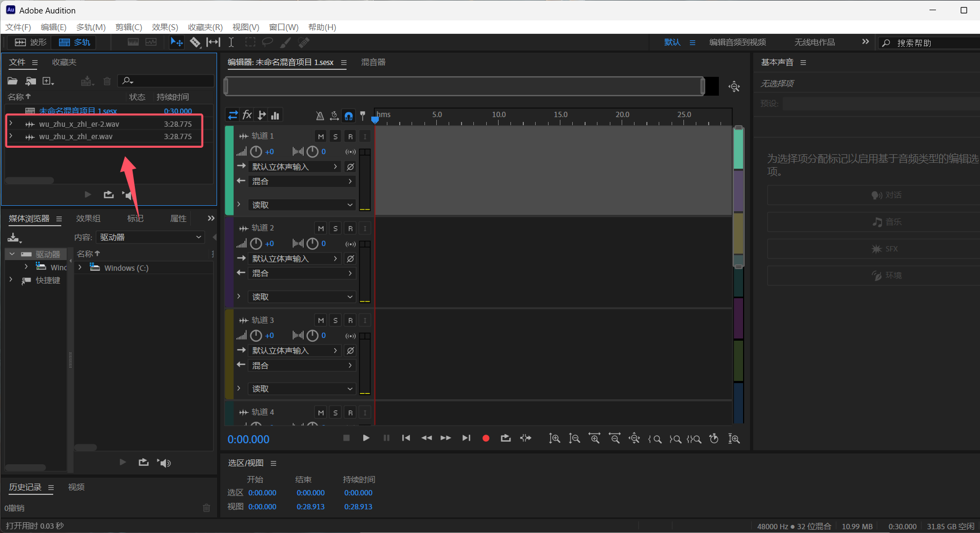Toggle snapping magnet icon
This screenshot has height=533, width=980.
click(x=349, y=116)
